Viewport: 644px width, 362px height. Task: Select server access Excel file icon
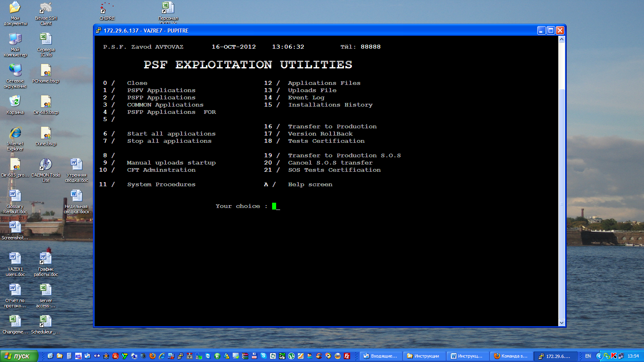(46, 295)
